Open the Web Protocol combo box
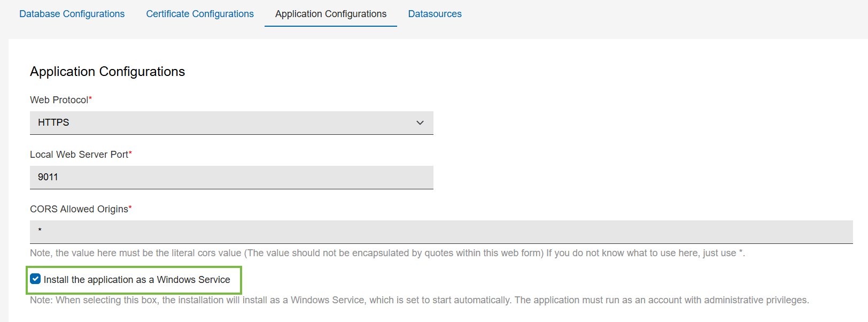Viewport: 868px width, 322px height. point(231,123)
